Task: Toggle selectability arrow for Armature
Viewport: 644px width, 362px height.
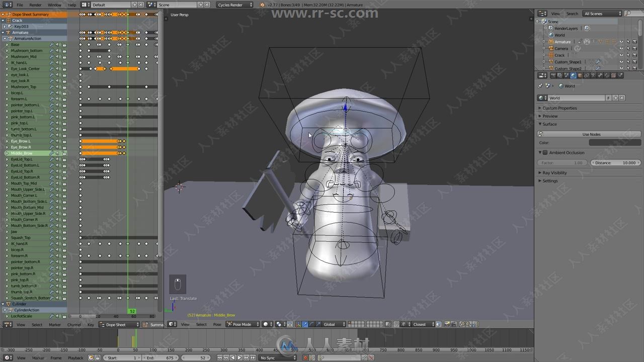Action: click(x=628, y=42)
